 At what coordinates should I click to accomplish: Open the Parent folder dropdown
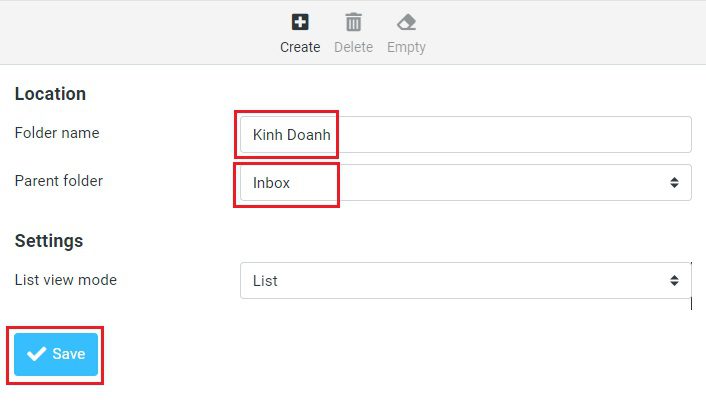(466, 182)
